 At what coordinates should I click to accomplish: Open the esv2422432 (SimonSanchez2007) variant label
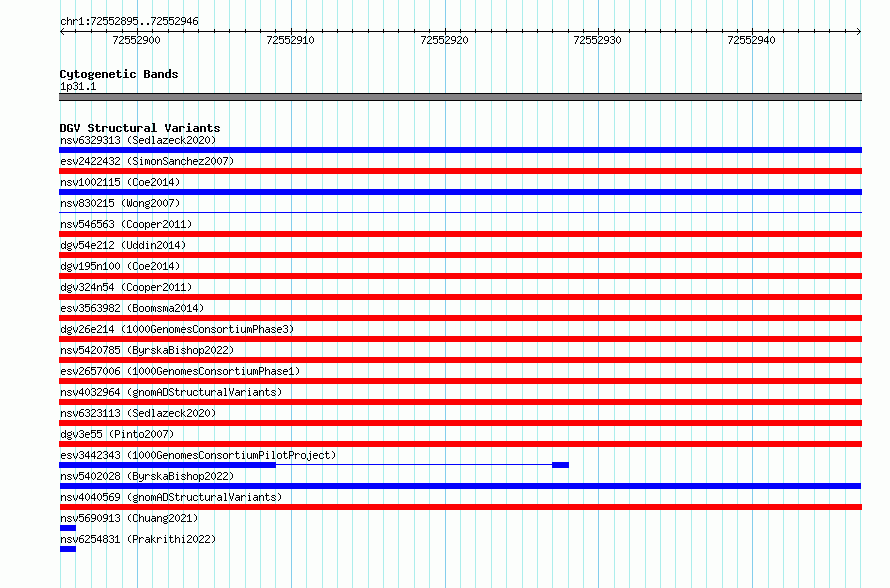tap(147, 161)
